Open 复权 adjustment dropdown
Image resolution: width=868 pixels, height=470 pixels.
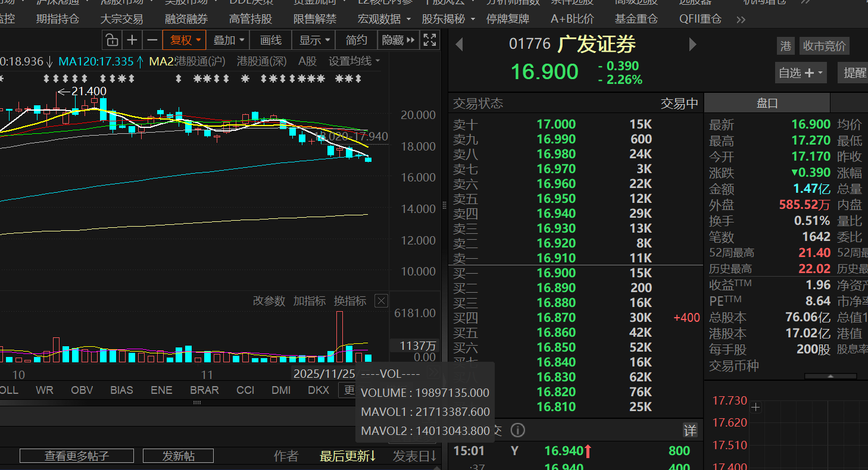coord(185,40)
